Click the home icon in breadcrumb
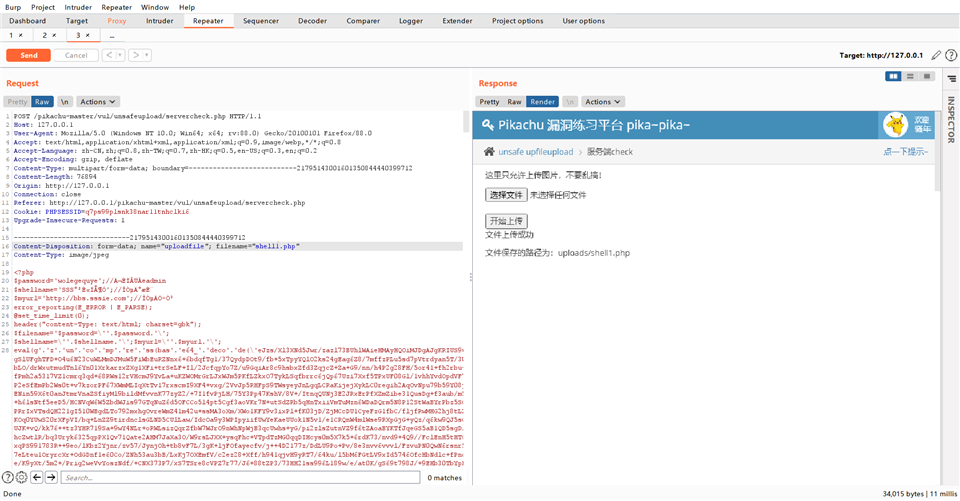This screenshot has width=960, height=501. [489, 151]
